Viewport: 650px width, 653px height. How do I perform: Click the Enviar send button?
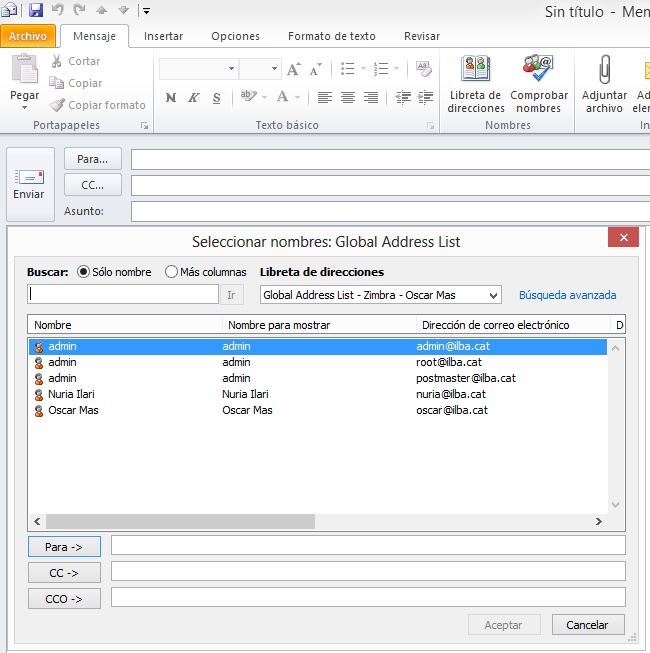tap(30, 184)
